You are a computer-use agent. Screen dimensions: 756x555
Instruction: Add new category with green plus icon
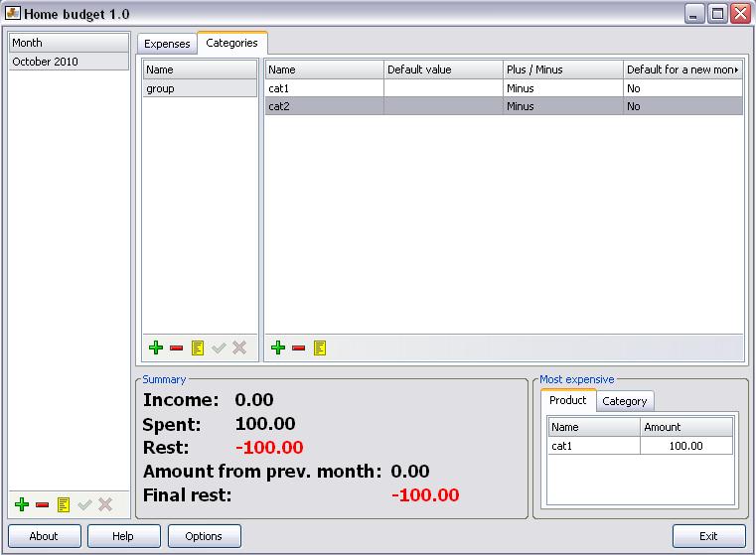click(278, 347)
